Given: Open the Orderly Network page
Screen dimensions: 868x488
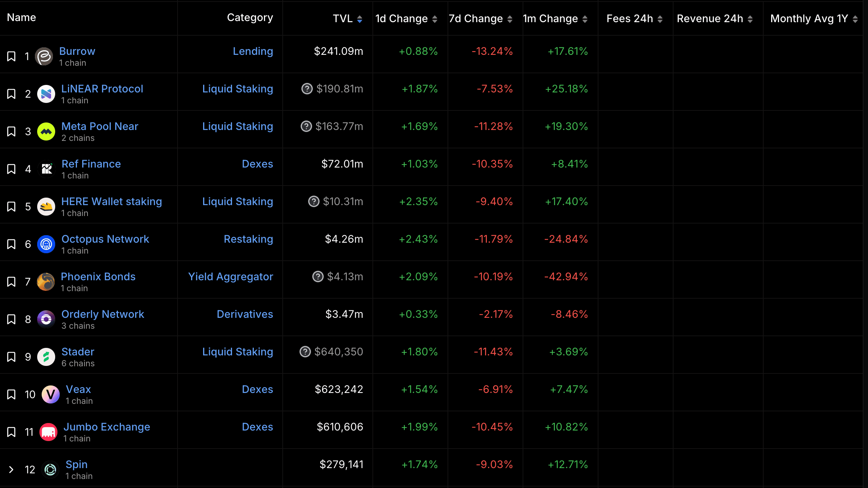Looking at the screenshot, I should coord(102,314).
